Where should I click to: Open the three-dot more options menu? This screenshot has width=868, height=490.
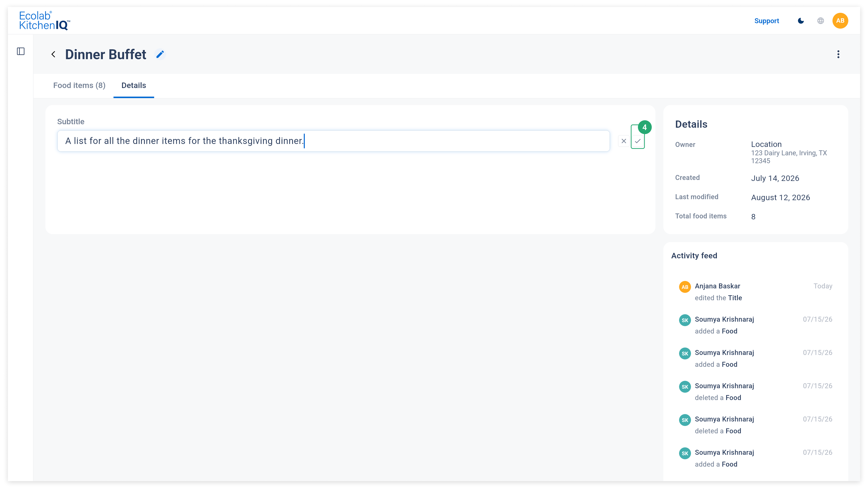(838, 54)
